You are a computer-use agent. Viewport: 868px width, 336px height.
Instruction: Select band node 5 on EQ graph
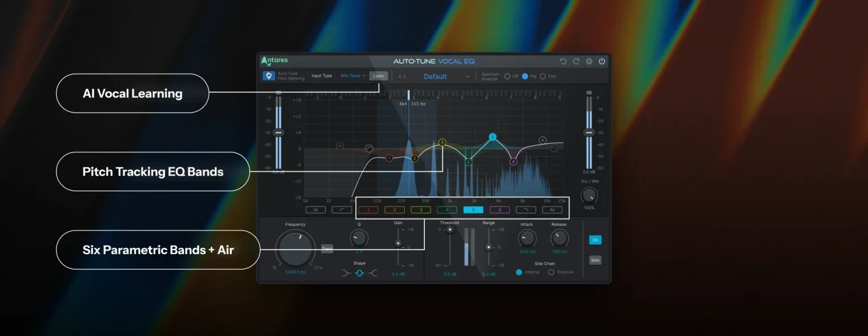tap(492, 137)
